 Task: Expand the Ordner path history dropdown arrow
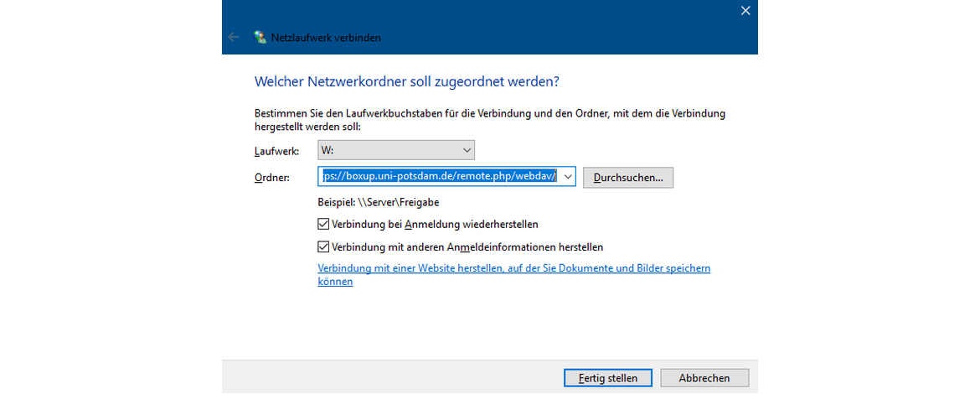[x=568, y=177]
